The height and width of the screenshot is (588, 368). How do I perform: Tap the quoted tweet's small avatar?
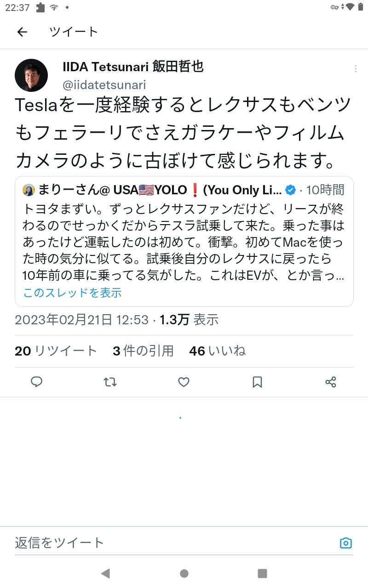29,190
